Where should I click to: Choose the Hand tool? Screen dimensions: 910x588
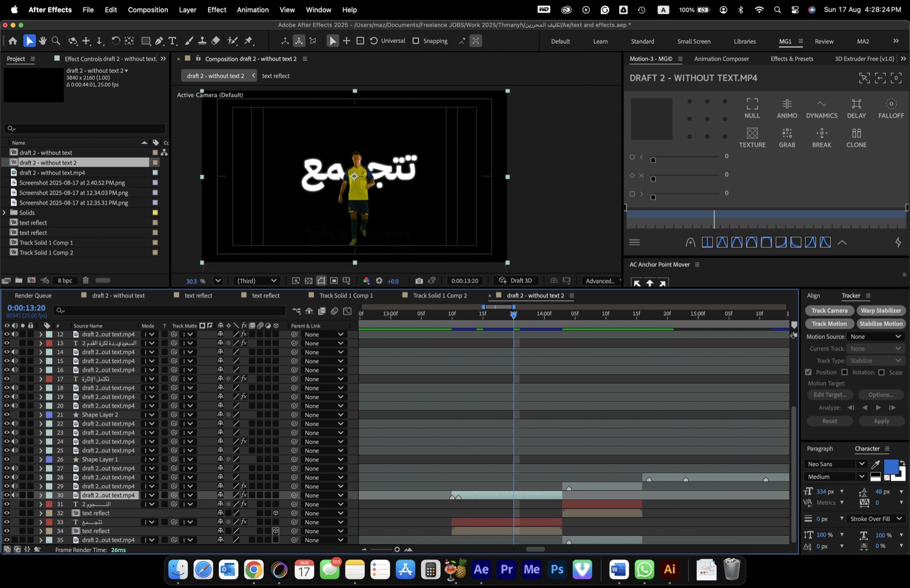click(43, 41)
